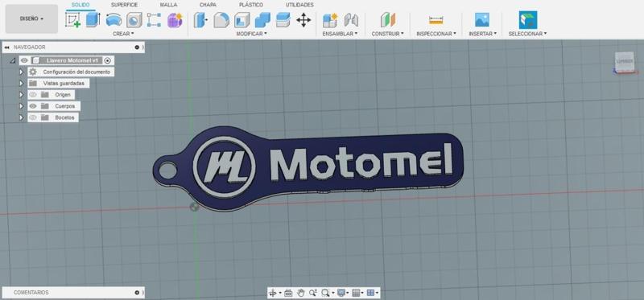Select the Extrude tool
Screen dimensions: 644x300
(93, 19)
